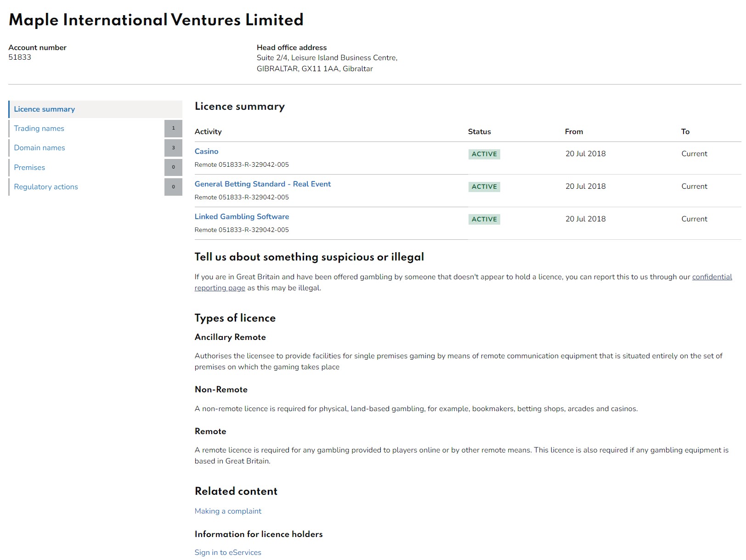Follow the confidential reporting page link

click(712, 277)
